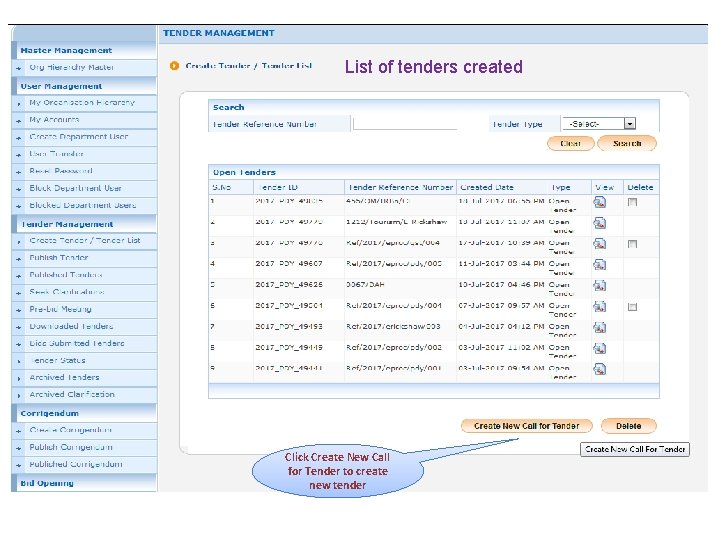This screenshot has width=720, height=540.
Task: View tender Ref/2017/eproc/pdy/002 icon
Action: [x=599, y=349]
